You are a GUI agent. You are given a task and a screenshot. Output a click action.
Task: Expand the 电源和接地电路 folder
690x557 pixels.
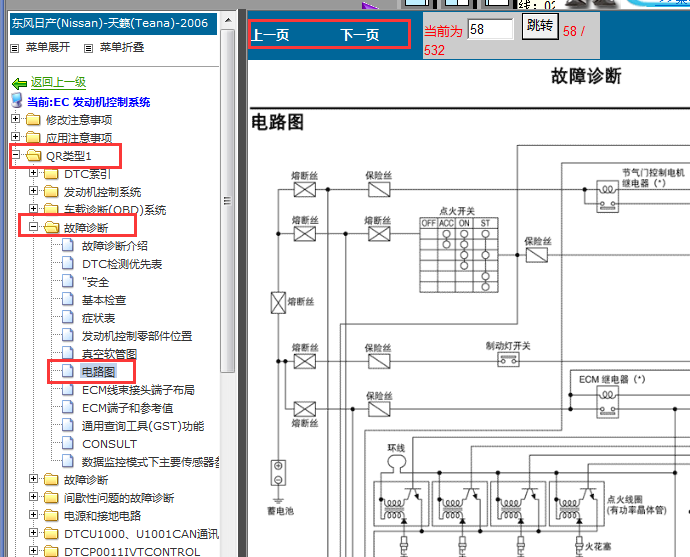click(33, 514)
